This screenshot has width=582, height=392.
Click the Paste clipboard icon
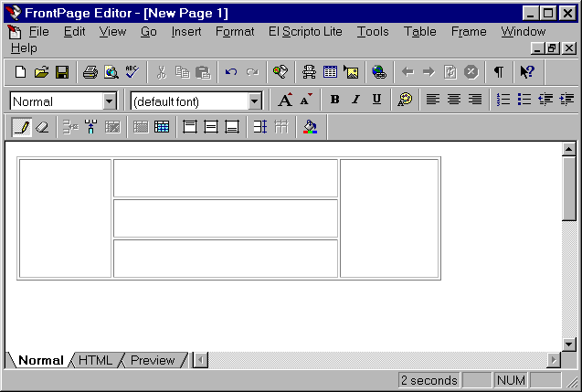[x=203, y=71]
